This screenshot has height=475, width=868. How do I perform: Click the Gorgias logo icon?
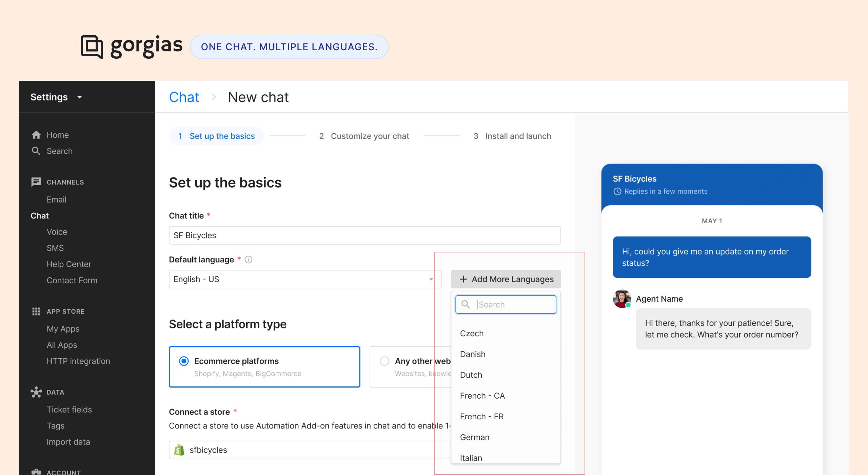coord(92,47)
